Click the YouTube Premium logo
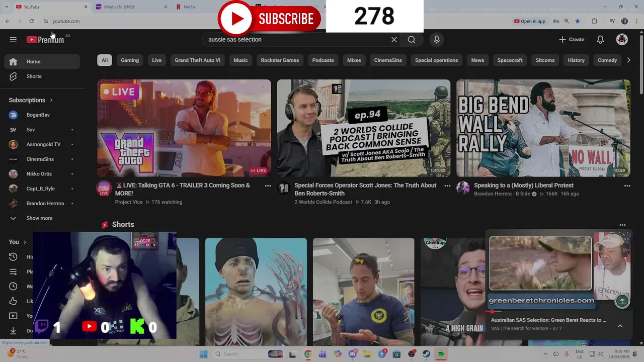644x362 pixels. pos(46,40)
